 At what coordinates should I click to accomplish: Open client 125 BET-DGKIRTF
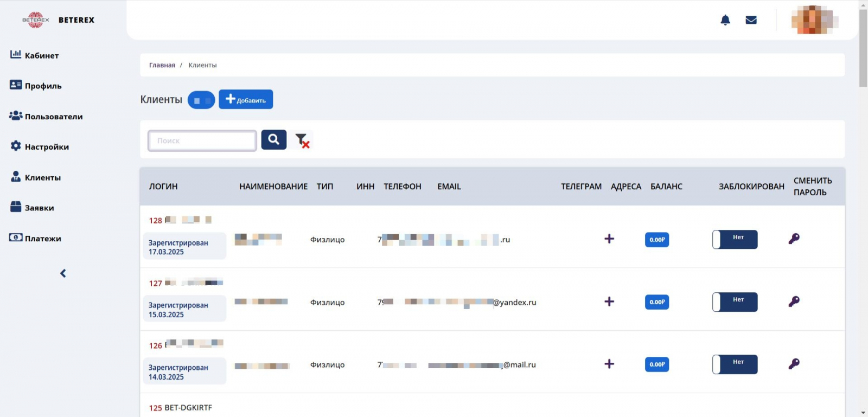pyautogui.click(x=181, y=408)
